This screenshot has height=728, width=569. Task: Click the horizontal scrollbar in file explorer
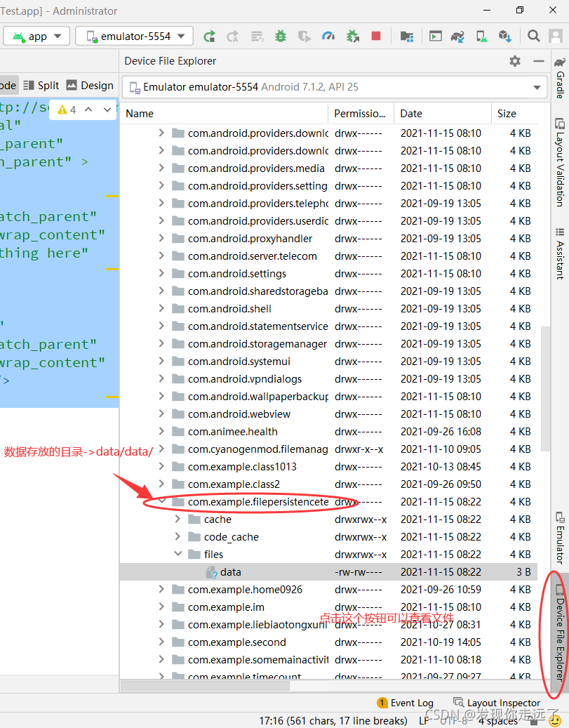point(205,685)
